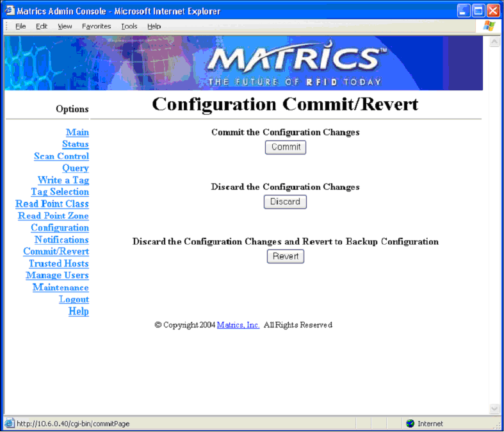Open the File menu
This screenshot has height=432, width=504.
[x=20, y=26]
